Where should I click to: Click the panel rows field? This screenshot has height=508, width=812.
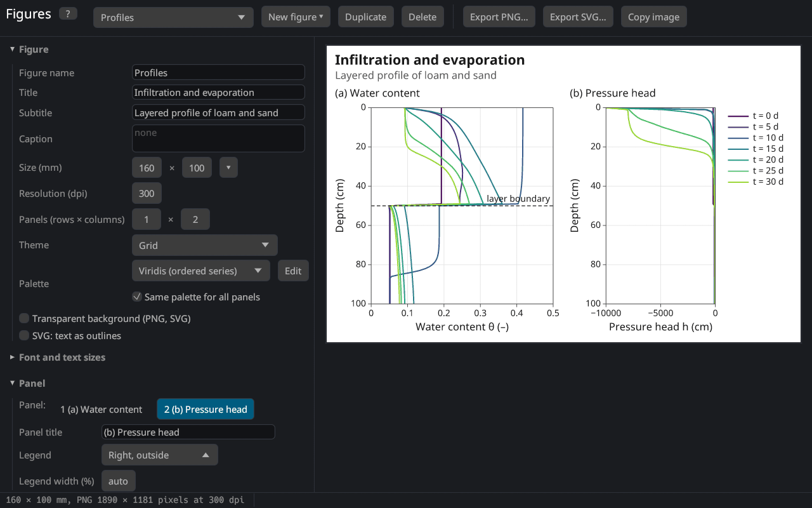pos(147,219)
